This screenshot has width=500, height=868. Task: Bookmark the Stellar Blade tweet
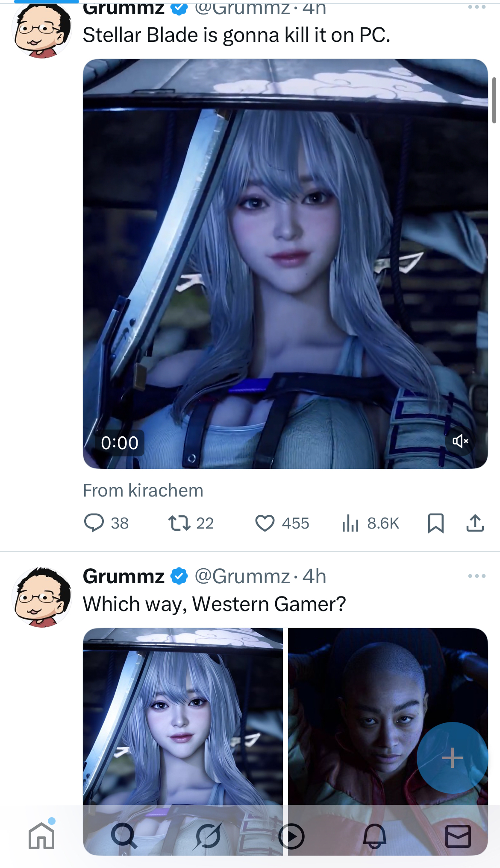[436, 523]
